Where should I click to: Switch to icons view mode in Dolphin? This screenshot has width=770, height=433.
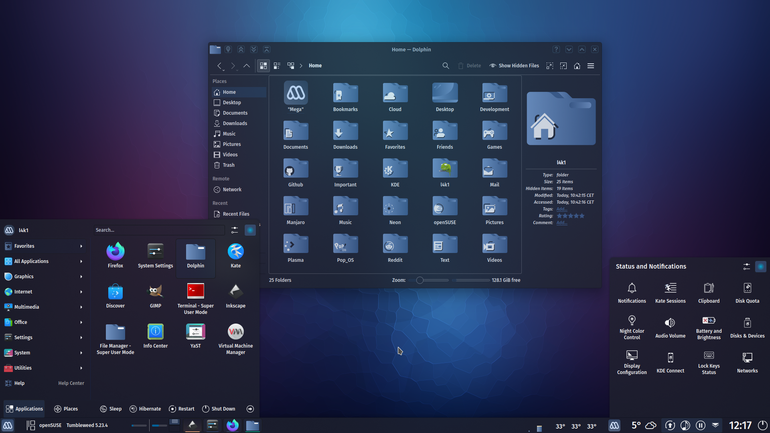263,66
